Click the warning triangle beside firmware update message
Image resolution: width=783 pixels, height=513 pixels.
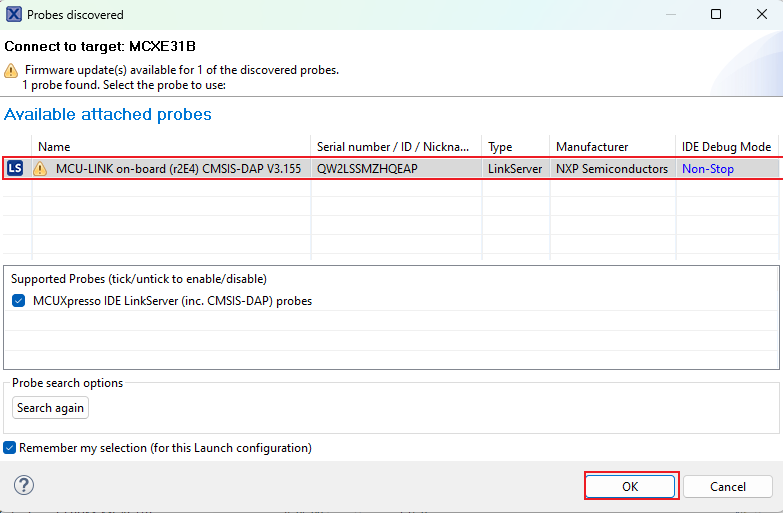click(x=11, y=71)
